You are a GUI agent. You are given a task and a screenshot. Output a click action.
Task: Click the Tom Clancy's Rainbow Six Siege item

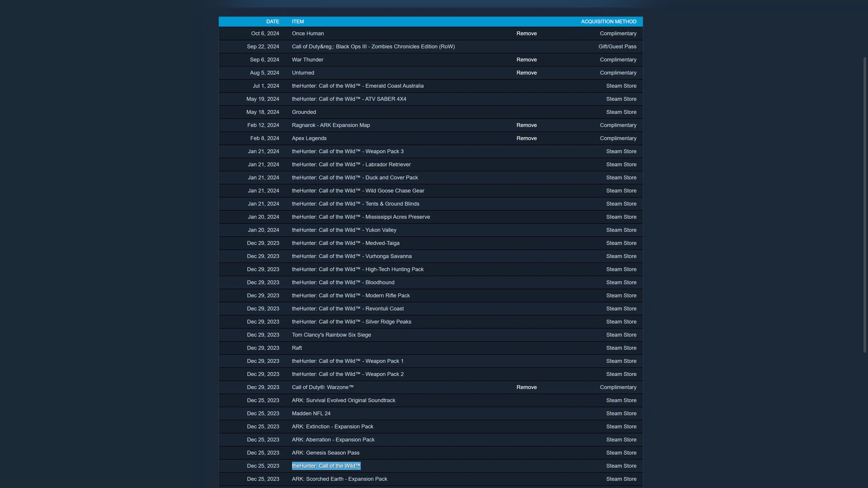coord(331,335)
